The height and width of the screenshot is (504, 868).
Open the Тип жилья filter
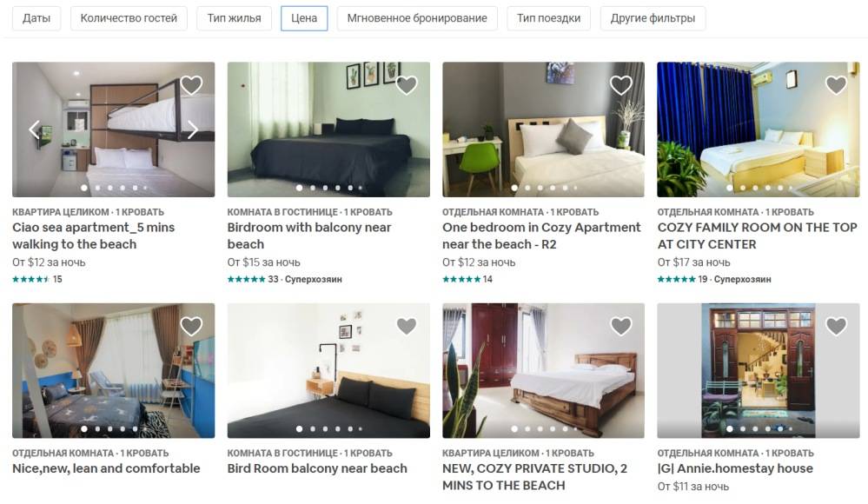click(x=235, y=18)
